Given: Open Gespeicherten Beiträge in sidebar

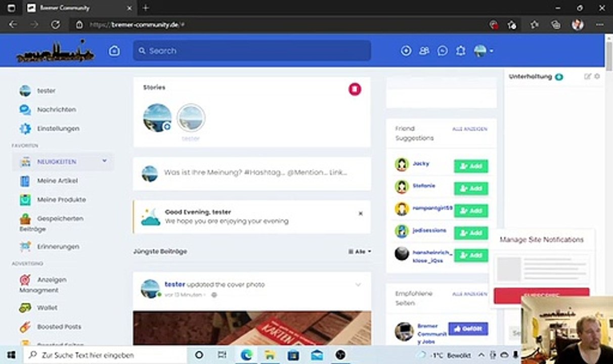Looking at the screenshot, I should [52, 223].
